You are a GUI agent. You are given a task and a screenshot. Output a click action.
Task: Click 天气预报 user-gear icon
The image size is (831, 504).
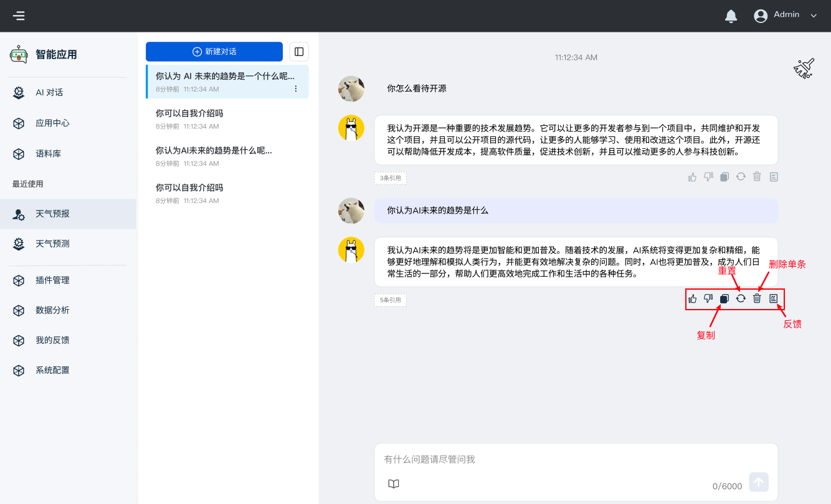click(x=19, y=214)
